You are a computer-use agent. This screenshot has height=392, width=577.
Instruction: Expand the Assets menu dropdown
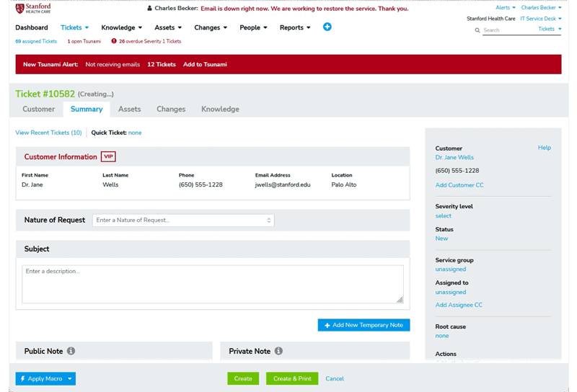coord(168,27)
